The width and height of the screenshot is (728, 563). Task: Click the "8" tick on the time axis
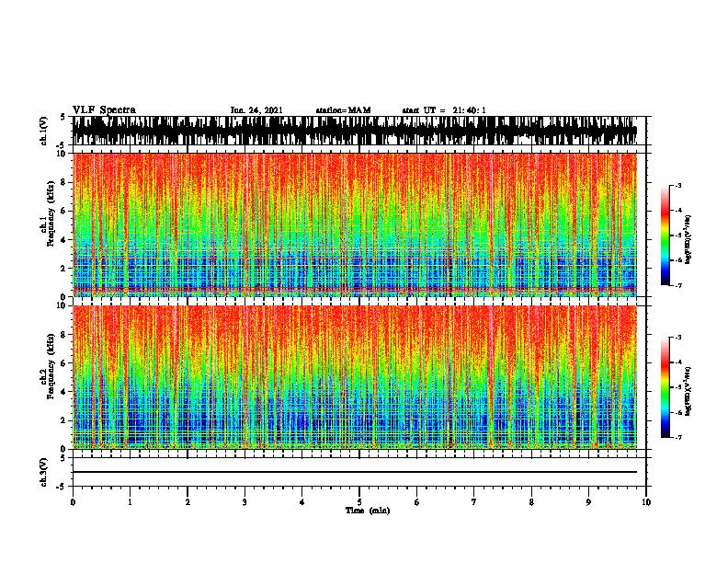click(x=531, y=502)
